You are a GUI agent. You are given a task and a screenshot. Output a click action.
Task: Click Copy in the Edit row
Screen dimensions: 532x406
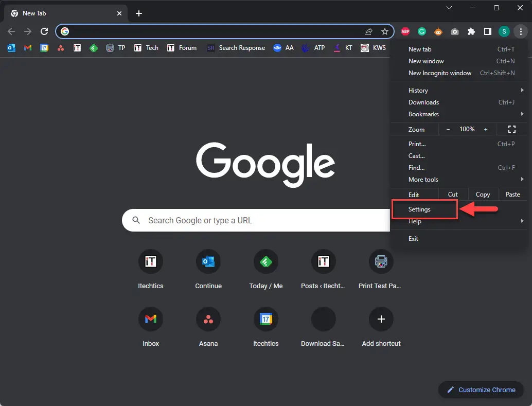483,195
